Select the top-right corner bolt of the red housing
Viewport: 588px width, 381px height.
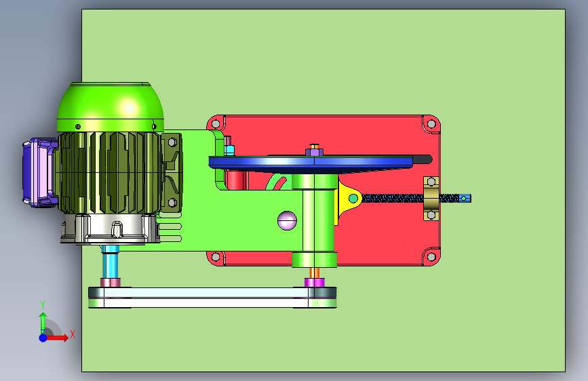click(431, 124)
